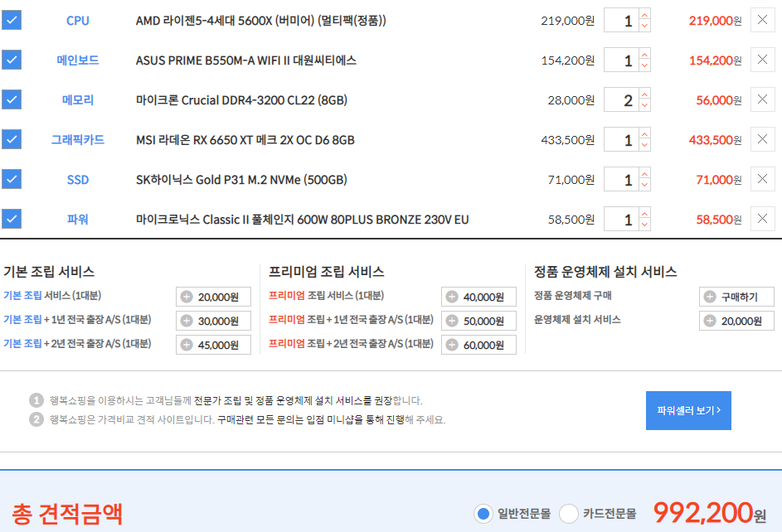Viewport: 782px width, 532px height.
Task: Click the 그래픽카드 quantity input field
Action: [x=621, y=139]
